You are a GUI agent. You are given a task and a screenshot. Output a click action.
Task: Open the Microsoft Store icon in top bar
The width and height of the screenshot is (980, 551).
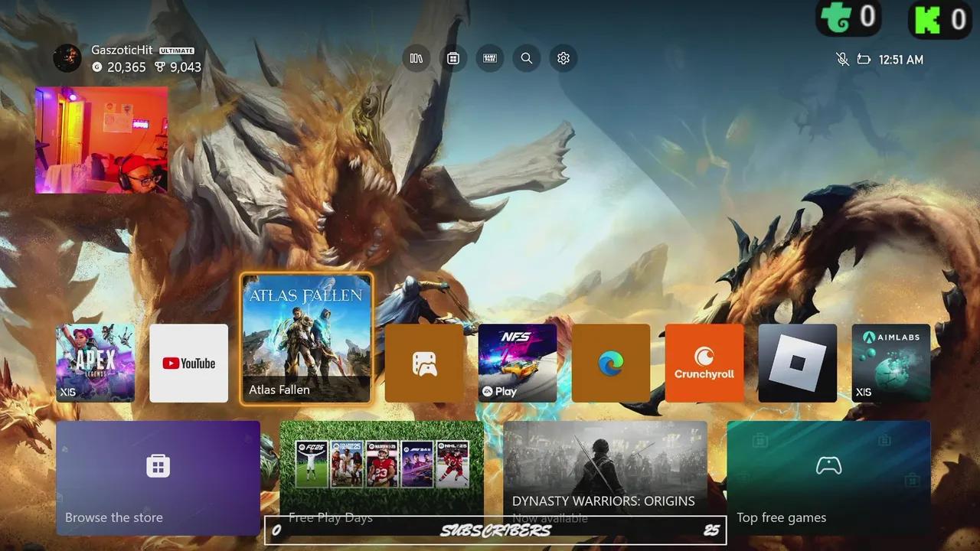(x=452, y=58)
